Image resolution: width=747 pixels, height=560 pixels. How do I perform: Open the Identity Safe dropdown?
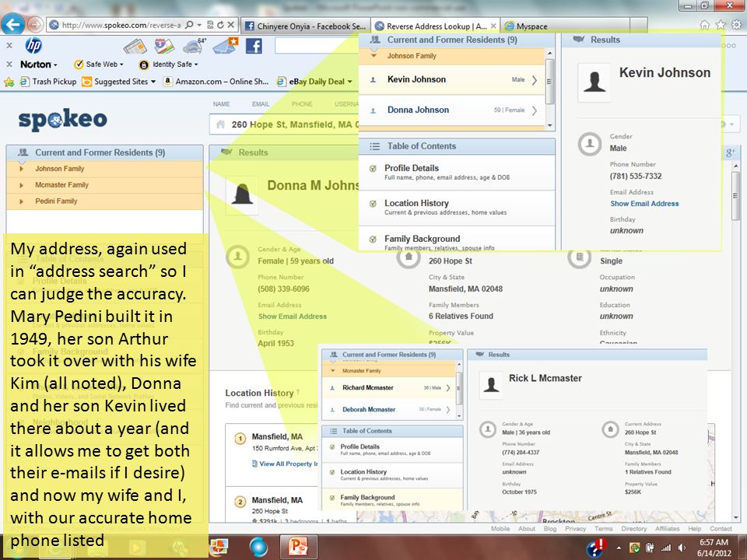[168, 64]
